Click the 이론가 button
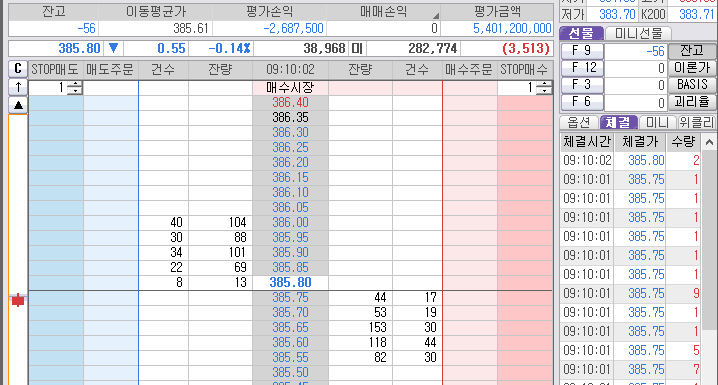Screen dimensions: 718x385 coord(691,68)
